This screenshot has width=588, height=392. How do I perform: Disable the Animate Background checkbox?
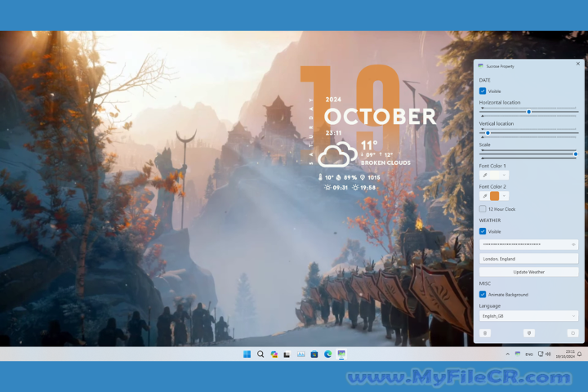coord(483,295)
